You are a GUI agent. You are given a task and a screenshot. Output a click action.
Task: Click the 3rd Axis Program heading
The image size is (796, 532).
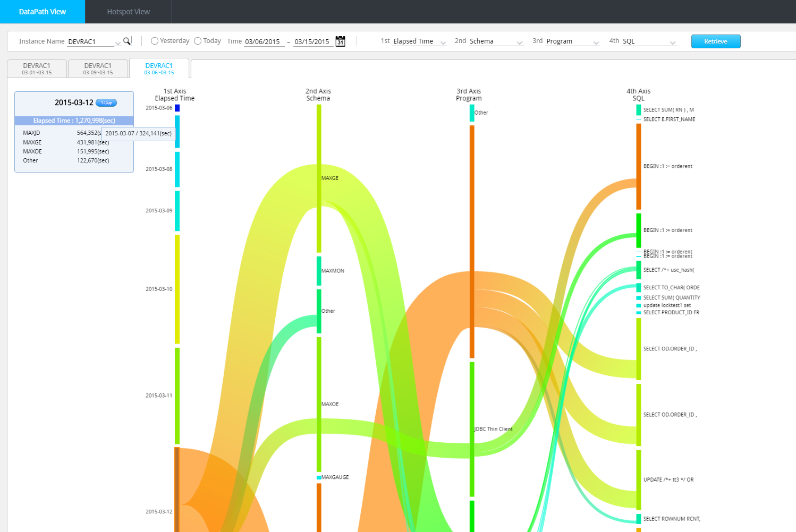[469, 95]
